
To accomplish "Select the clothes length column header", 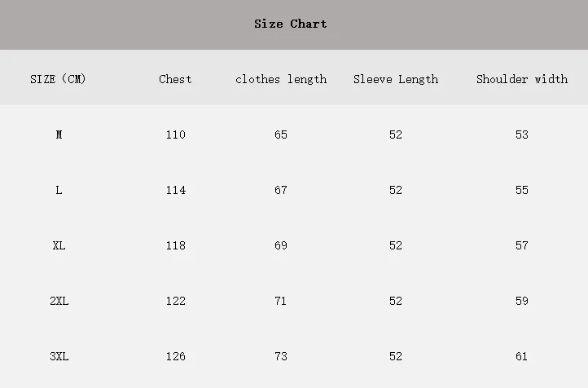I will pos(281,79).
